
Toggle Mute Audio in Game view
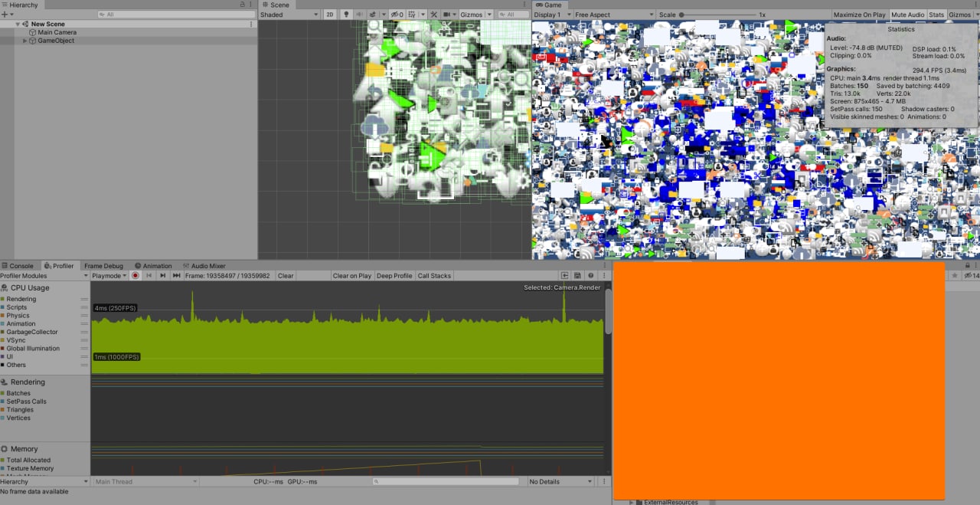click(x=907, y=15)
